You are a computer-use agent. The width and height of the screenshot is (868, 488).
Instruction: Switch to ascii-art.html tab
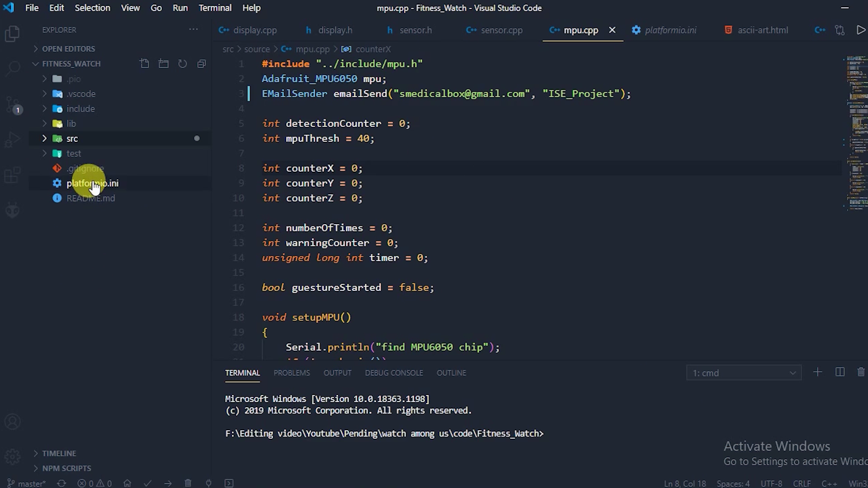point(756,30)
